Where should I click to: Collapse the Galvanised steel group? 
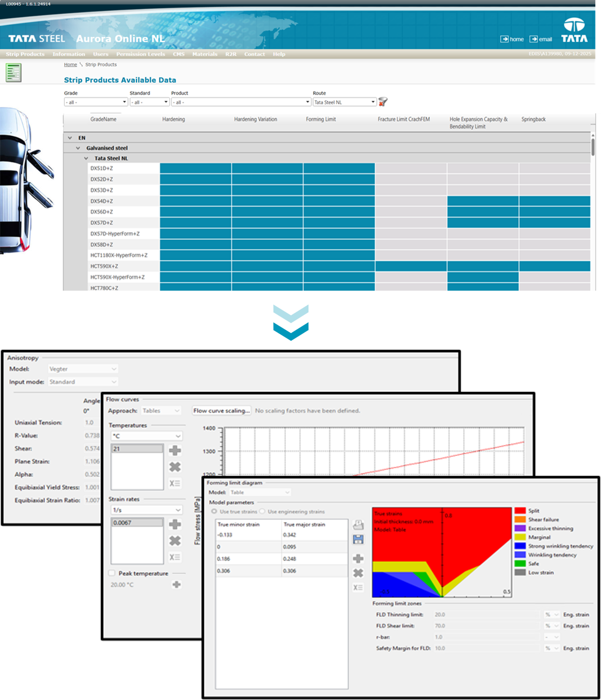pyautogui.click(x=78, y=148)
